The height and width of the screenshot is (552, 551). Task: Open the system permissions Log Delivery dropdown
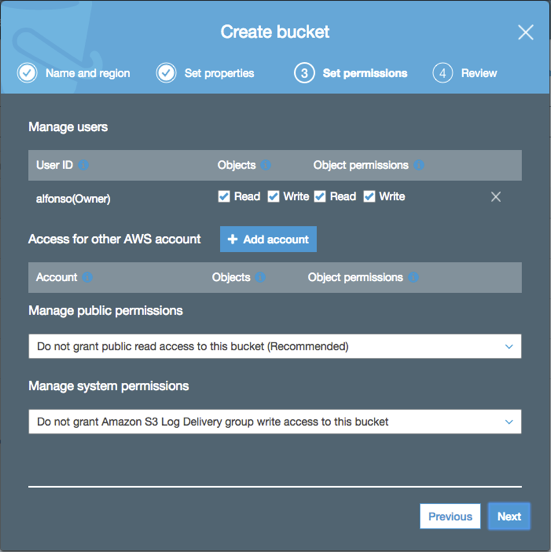(275, 421)
